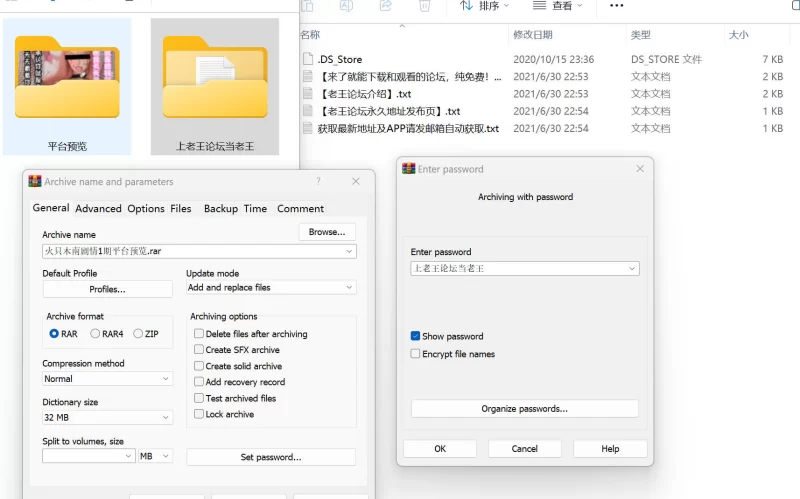Sort by 修改日期 column header
The image size is (800, 499).
533,35
